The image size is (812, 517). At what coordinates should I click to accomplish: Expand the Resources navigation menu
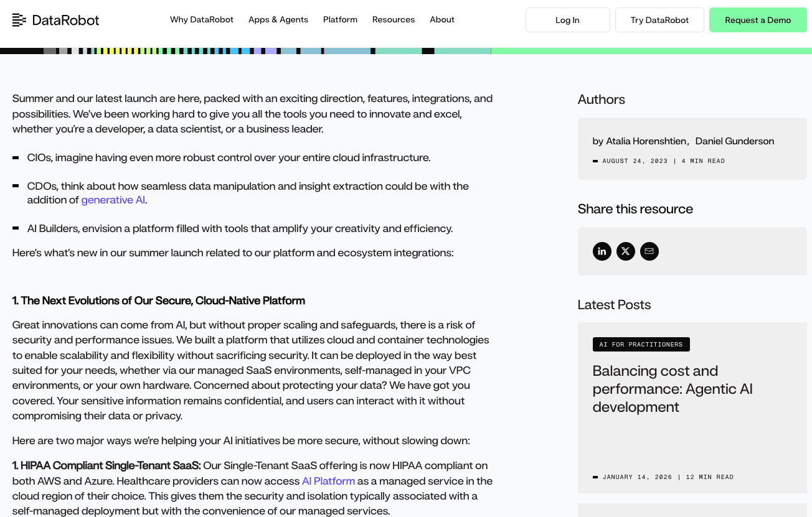[x=393, y=20]
